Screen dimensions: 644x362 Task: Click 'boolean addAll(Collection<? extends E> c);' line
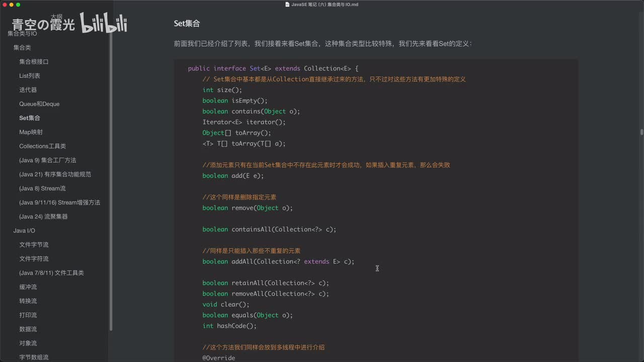click(x=279, y=261)
